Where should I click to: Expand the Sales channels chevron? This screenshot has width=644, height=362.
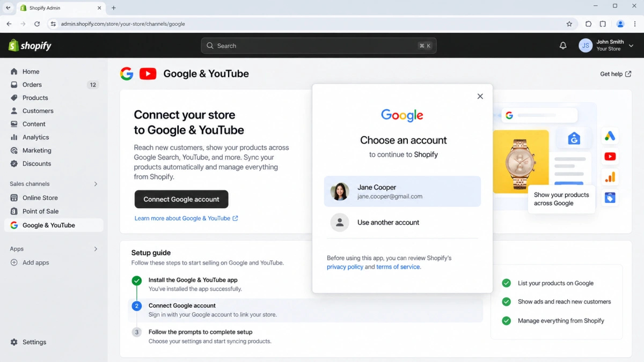click(96, 184)
